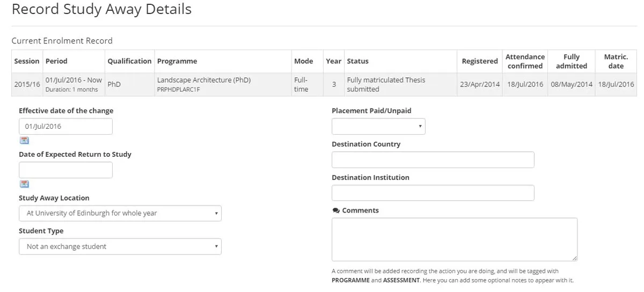Click the Current Enrolment Record heading
This screenshot has height=292, width=644.
pos(62,41)
